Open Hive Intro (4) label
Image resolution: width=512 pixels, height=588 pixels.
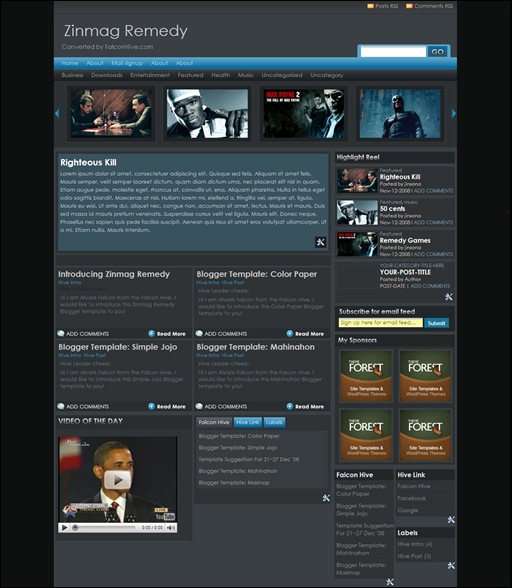pos(415,544)
